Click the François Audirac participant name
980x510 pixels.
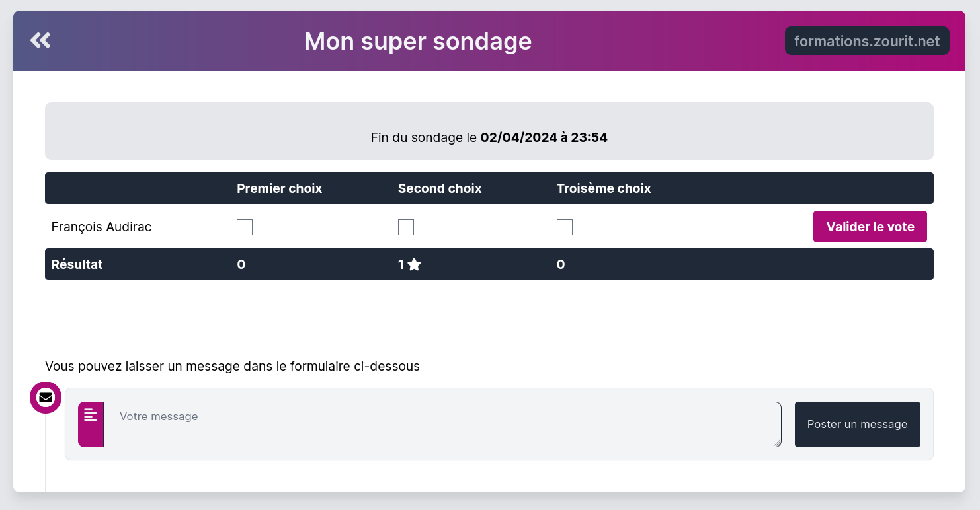click(102, 227)
